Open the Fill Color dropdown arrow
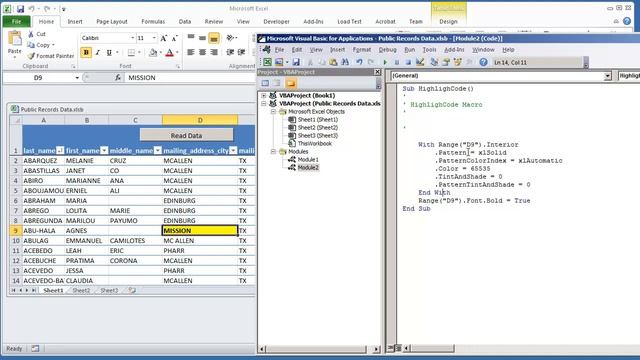 pyautogui.click(x=161, y=53)
